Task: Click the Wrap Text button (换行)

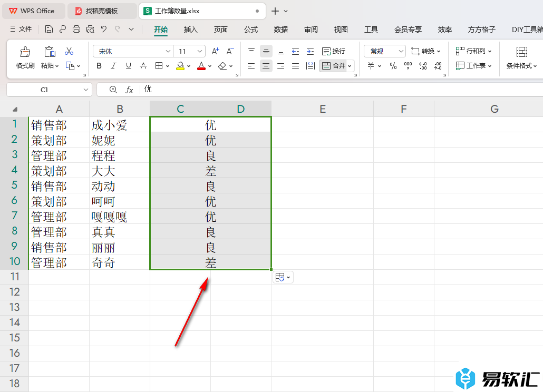Action: point(334,51)
